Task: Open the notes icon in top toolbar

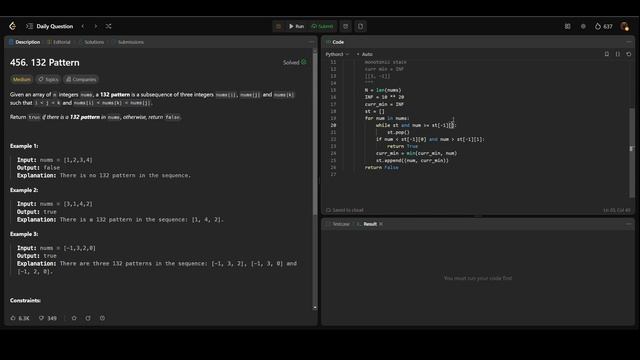Action: tap(360, 26)
